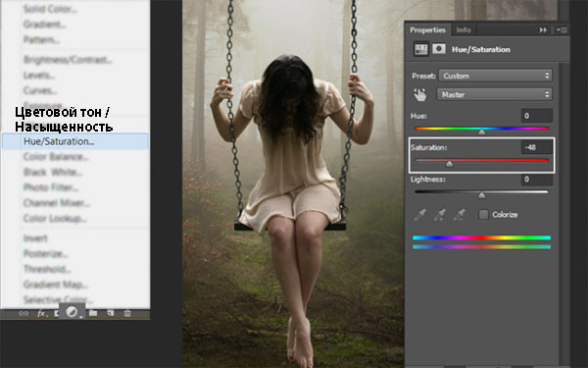Choose Solid Color... from the menu

point(50,9)
